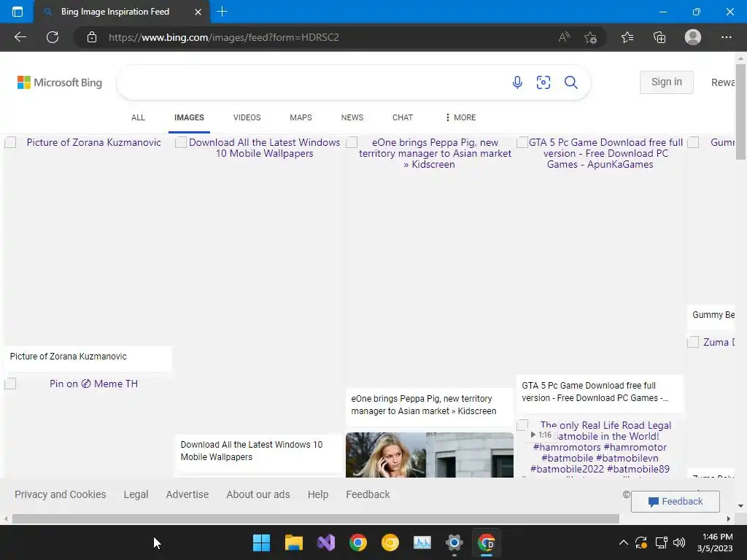The height and width of the screenshot is (560, 747).
Task: Check box beside Windows 10 Mobile Wallpapers
Action: coord(181,142)
